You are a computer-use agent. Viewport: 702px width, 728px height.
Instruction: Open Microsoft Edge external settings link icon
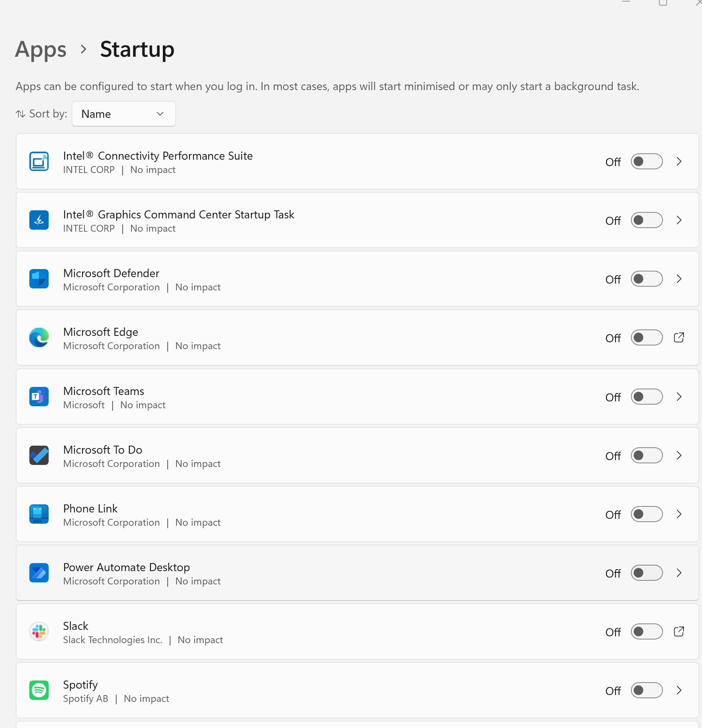(x=679, y=337)
